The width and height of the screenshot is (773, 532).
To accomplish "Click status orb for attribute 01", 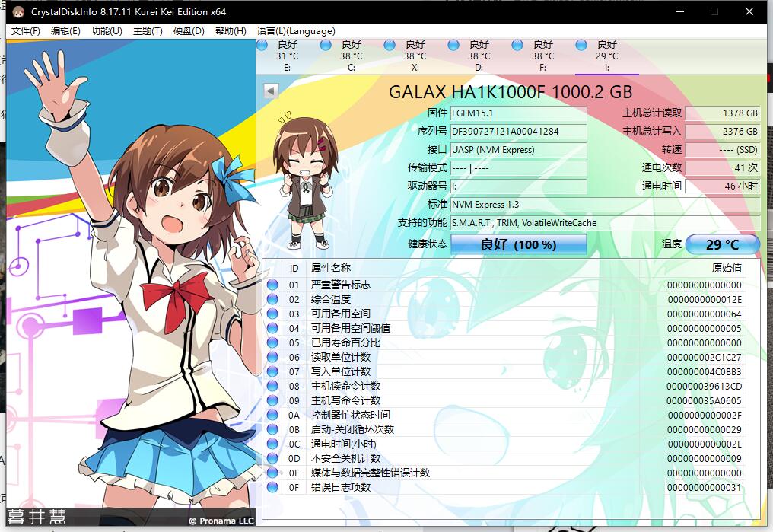I will point(272,285).
